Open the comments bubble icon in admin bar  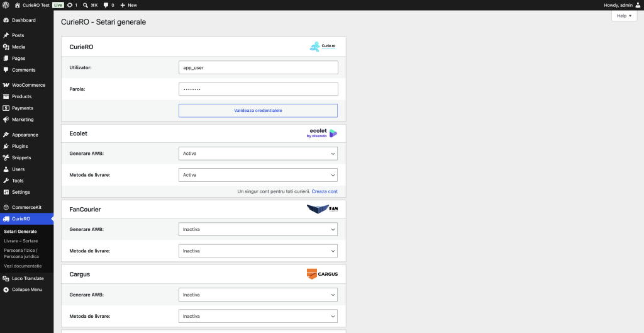click(106, 5)
